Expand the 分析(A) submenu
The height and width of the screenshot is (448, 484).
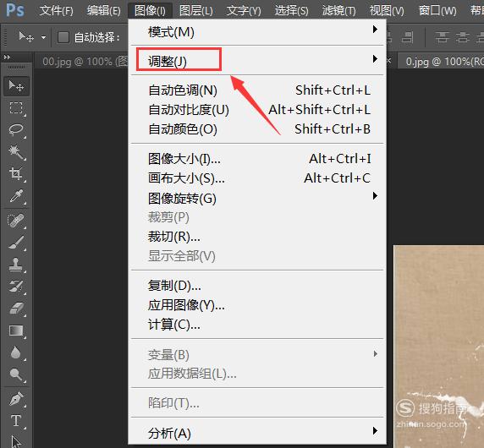[x=257, y=433]
